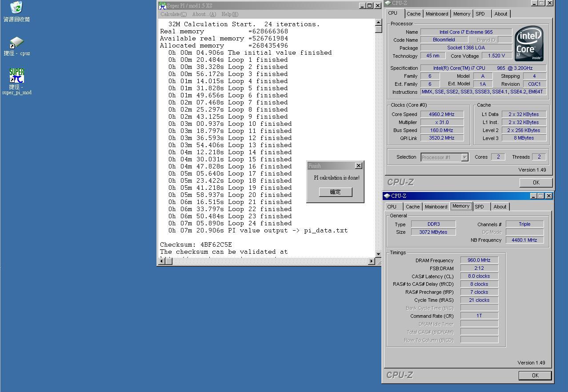Confirm the PI calculation done dialog
This screenshot has width=568, height=392.
336,192
